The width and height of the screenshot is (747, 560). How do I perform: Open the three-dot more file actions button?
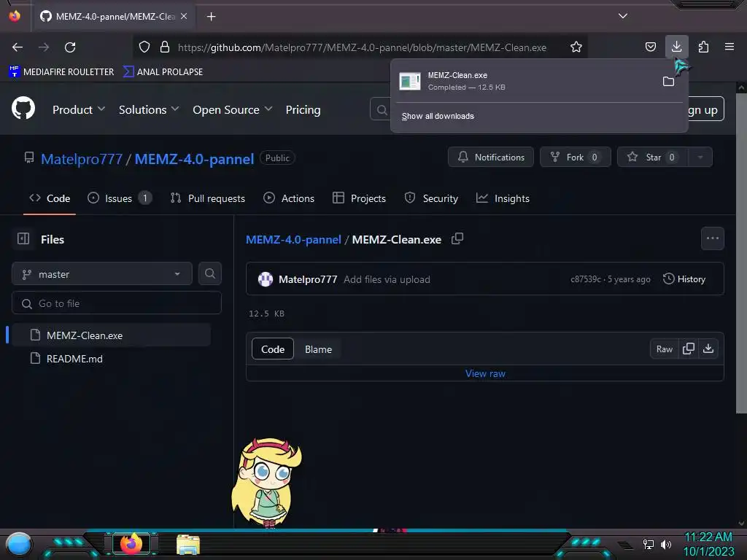pyautogui.click(x=712, y=238)
